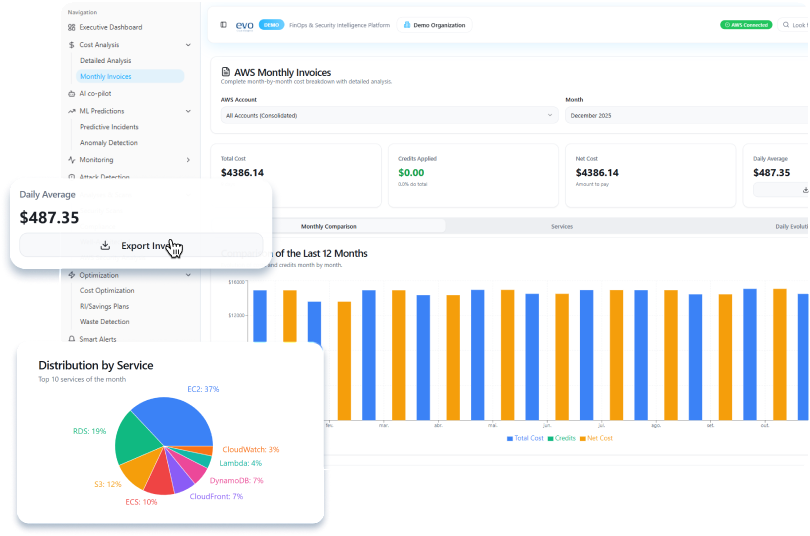Click the Optimization lightning icon
Image resolution: width=810 pixels, height=536 pixels.
(71, 275)
